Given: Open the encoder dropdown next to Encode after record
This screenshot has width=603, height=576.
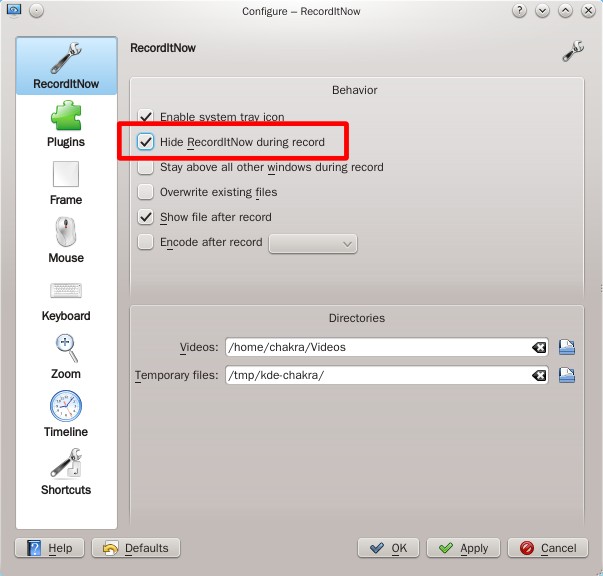Looking at the screenshot, I should point(313,244).
